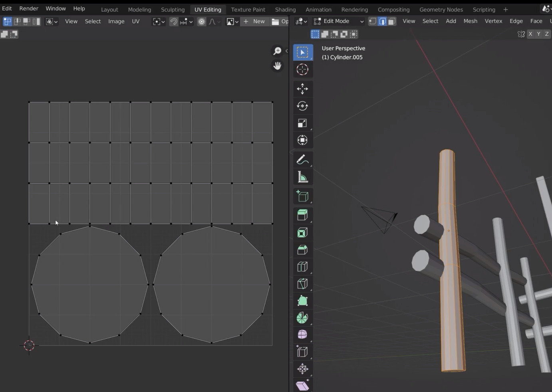The image size is (552, 392).
Task: Select the Move tool in 3D viewport
Action: 302,89
